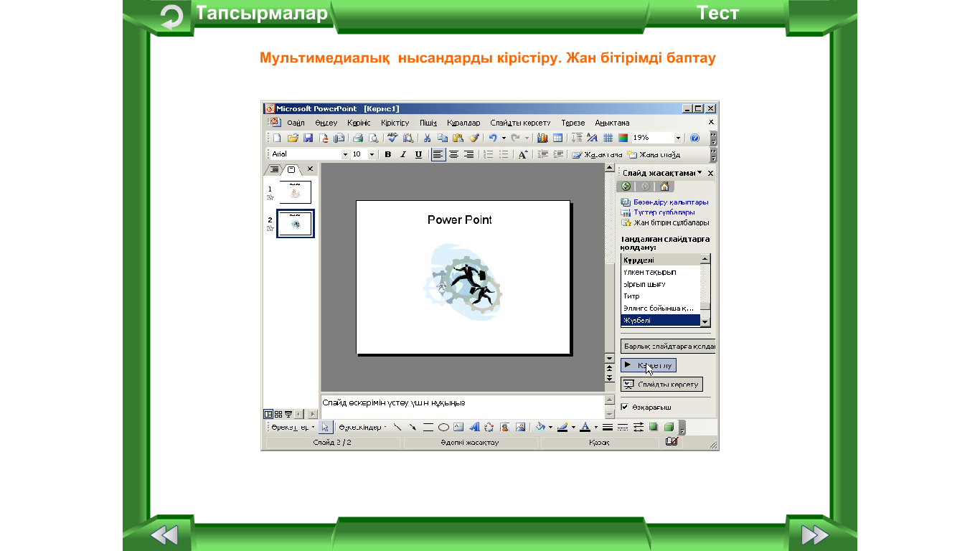Click the color/grayscale icon
Viewport: 980px width, 551px height.
point(623,138)
